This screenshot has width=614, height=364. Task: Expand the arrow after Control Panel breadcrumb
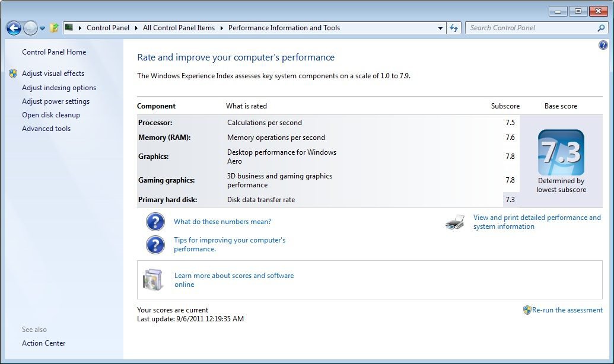[136, 28]
